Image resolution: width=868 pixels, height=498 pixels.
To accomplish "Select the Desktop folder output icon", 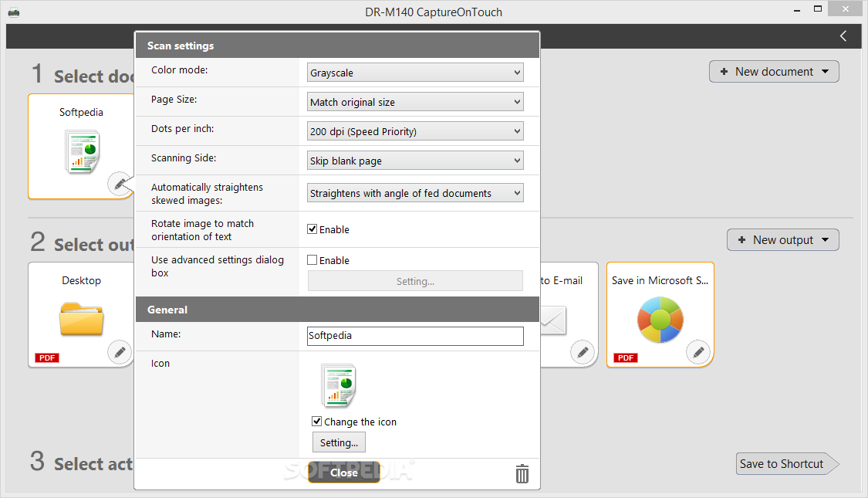I will coord(81,319).
